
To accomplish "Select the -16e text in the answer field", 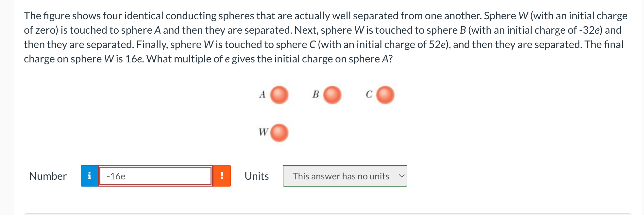I will pos(116,176).
